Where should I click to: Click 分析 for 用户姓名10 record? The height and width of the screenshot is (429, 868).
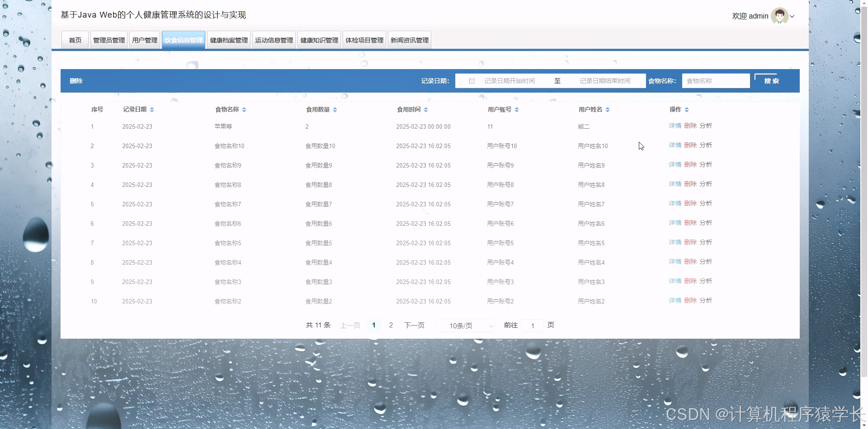point(706,145)
